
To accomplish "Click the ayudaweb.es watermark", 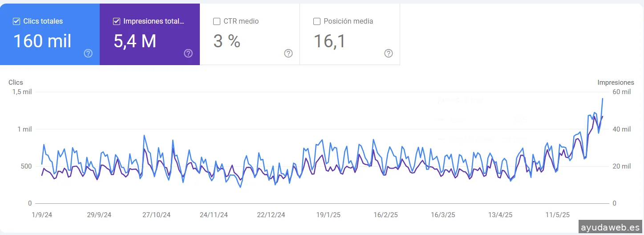I will 610,227.
